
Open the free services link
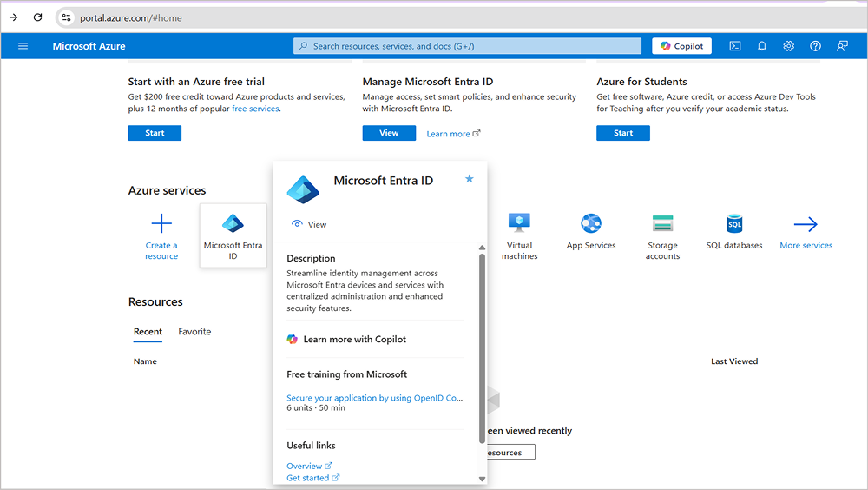255,109
